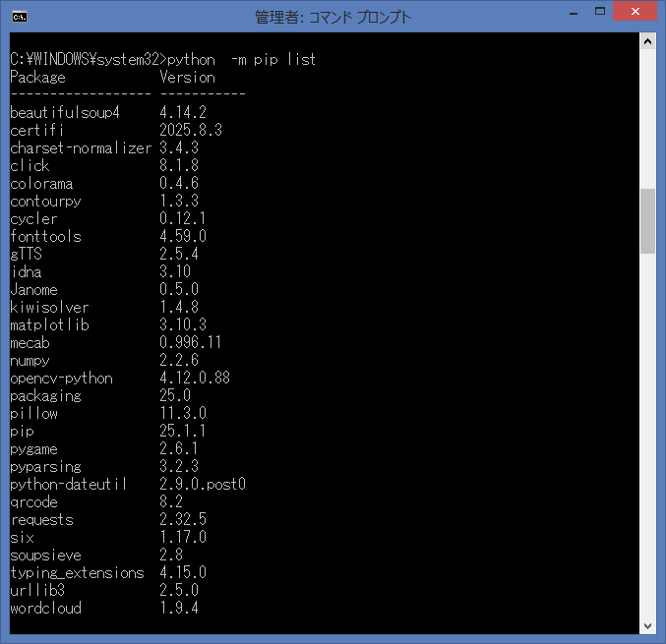Click the scrollbar down arrow
666x644 pixels.
click(x=647, y=625)
